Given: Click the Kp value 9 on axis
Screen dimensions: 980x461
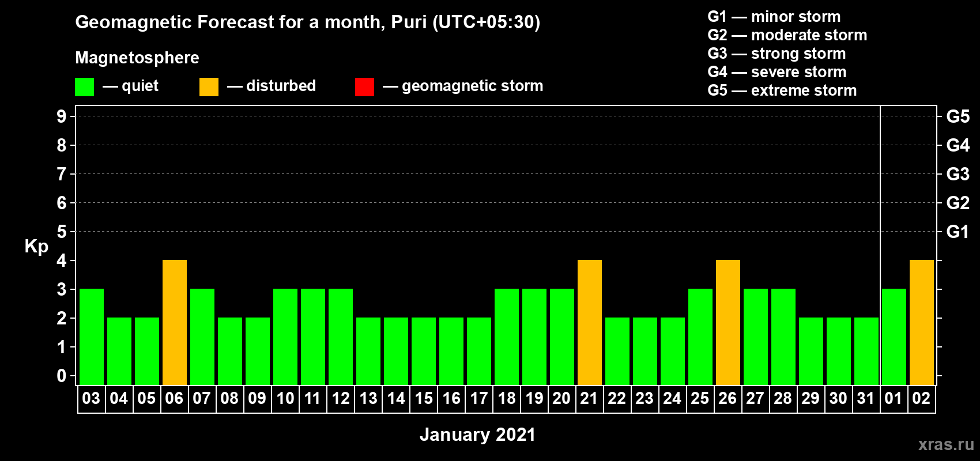Looking at the screenshot, I should pos(62,116).
